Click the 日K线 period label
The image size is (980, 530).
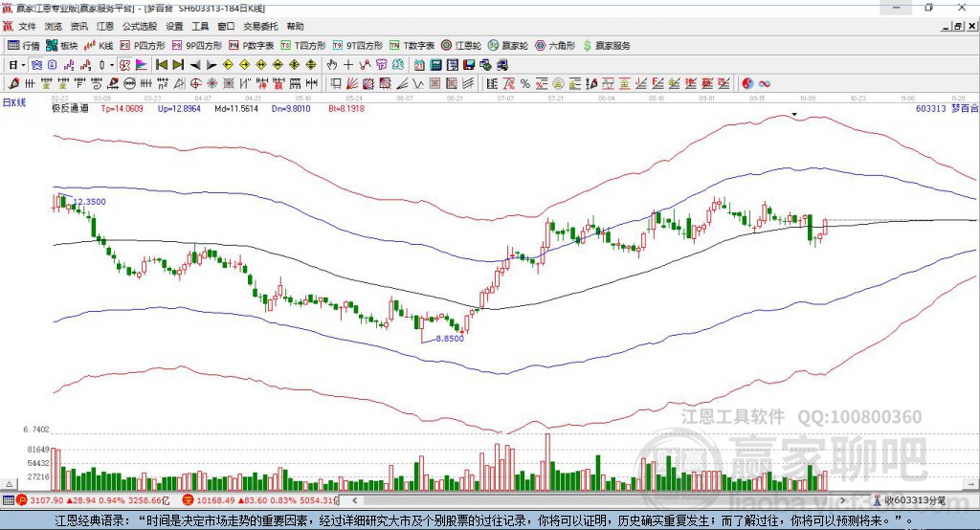click(14, 102)
